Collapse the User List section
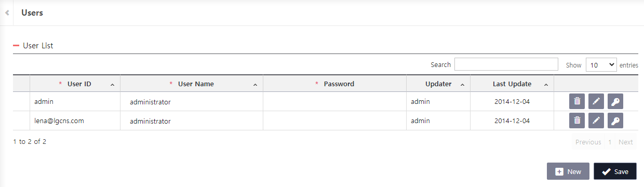 pyautogui.click(x=16, y=46)
